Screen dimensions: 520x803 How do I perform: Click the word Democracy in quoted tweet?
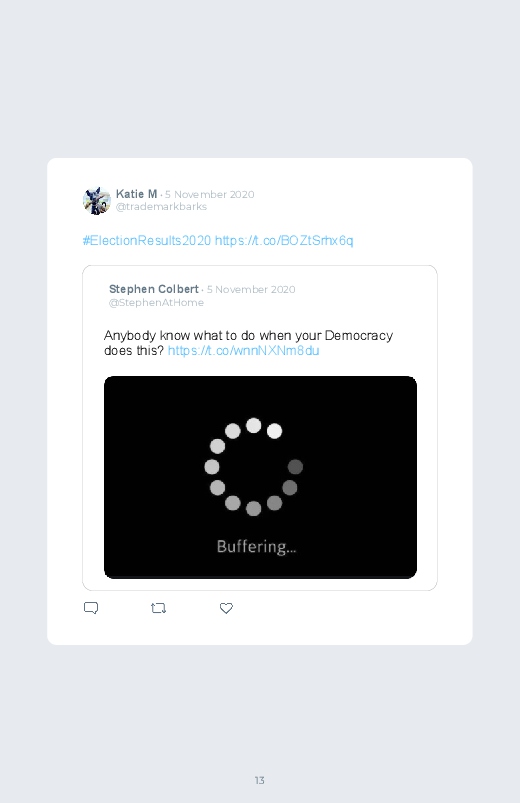click(359, 335)
